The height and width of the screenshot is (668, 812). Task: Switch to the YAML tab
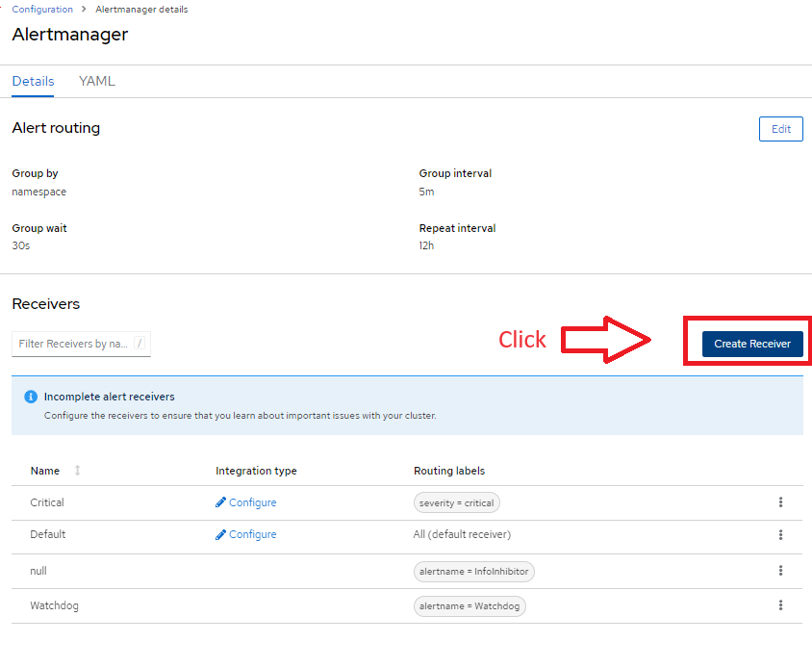pos(96,82)
